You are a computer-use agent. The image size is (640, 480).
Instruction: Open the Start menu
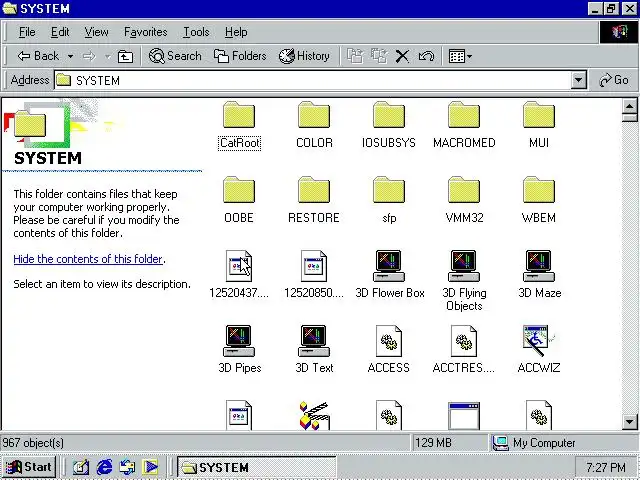pyautogui.click(x=29, y=467)
